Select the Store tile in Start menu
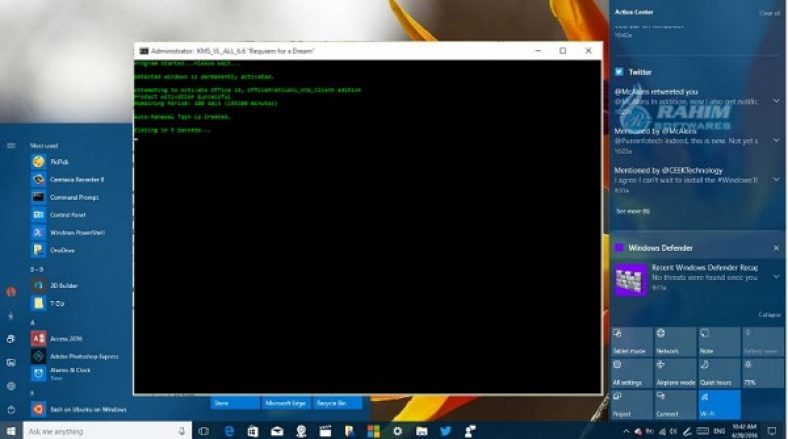The width and height of the screenshot is (788, 439). (x=235, y=402)
